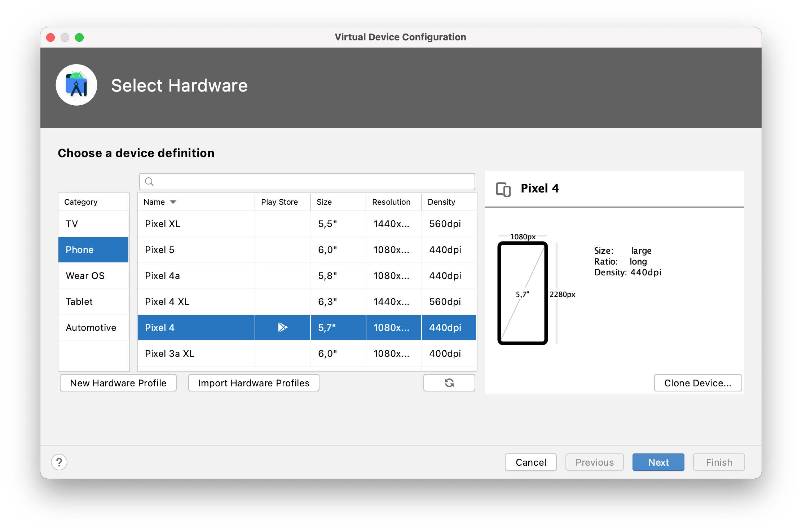Screen dimensions: 802x532
Task: Click New Hardware Profile button
Action: (x=118, y=383)
